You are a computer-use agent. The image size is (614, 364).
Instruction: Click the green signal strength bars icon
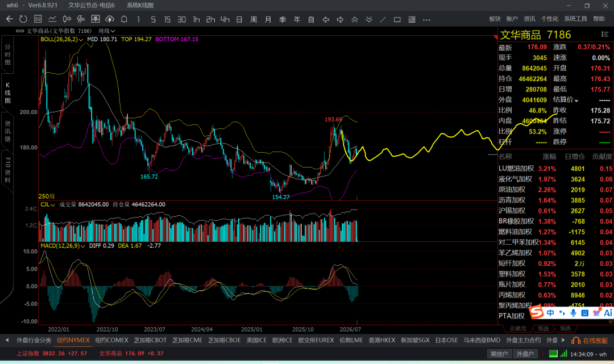pyautogui.click(x=563, y=354)
